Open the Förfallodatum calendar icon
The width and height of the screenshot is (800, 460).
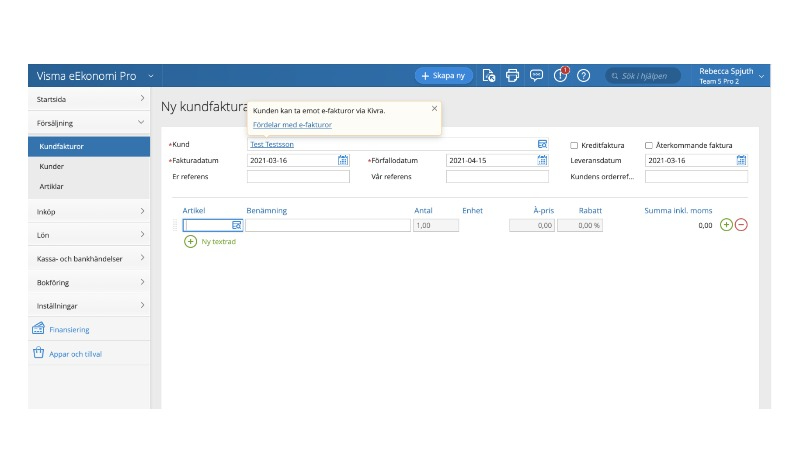point(542,160)
